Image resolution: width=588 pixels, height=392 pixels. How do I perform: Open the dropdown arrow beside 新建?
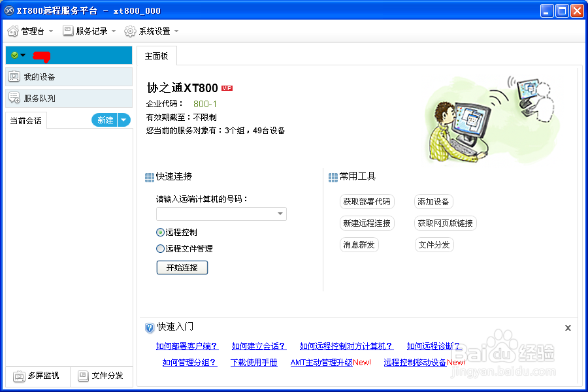click(122, 120)
